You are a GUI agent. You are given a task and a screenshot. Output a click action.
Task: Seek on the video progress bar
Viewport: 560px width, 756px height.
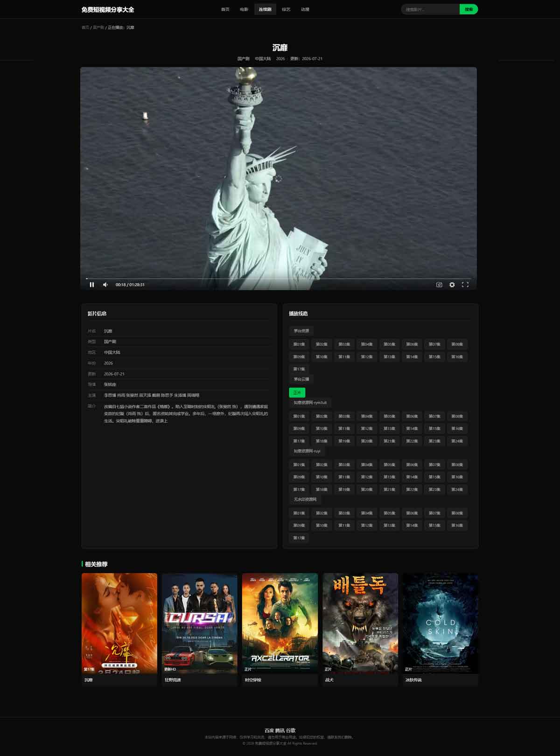[279, 279]
